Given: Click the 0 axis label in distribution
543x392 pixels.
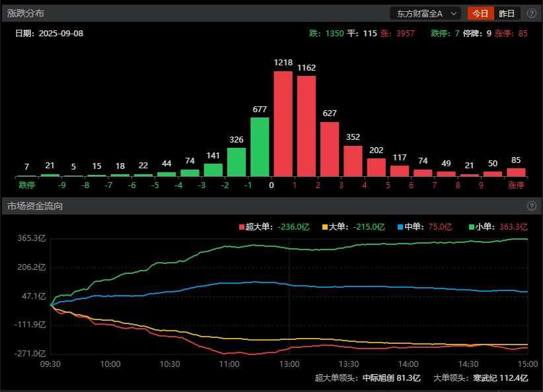Looking at the screenshot, I should pyautogui.click(x=271, y=185).
